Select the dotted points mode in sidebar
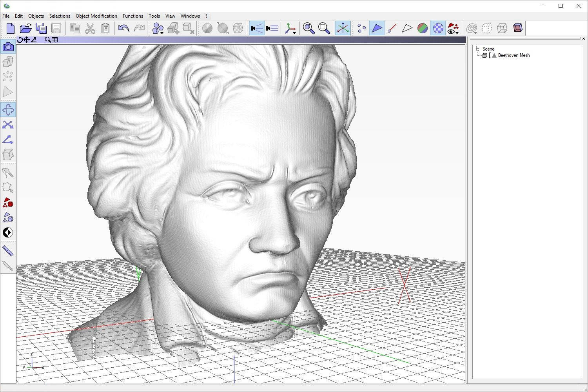 click(8, 76)
